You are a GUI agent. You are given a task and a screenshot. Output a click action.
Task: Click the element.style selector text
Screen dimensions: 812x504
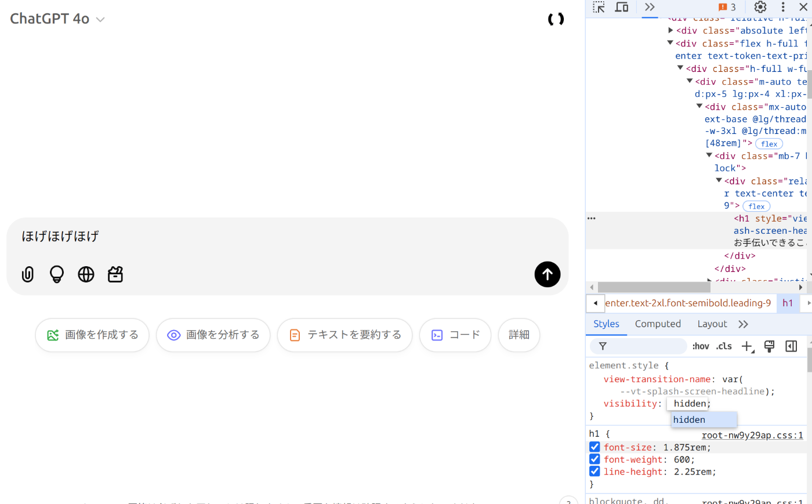[623, 365]
